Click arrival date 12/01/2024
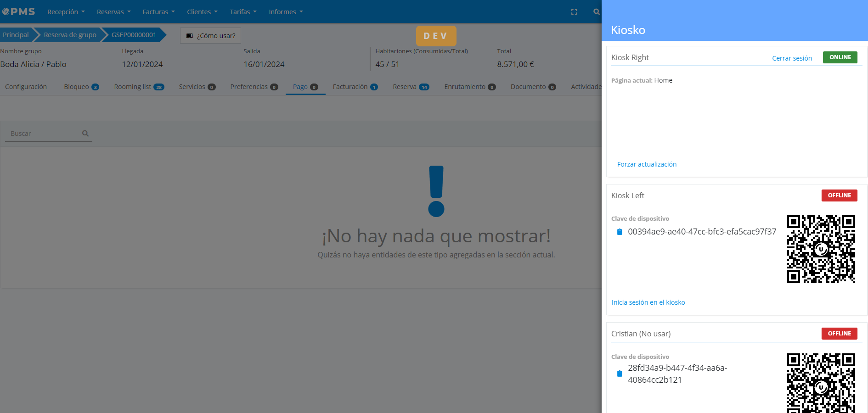Viewport: 868px width, 413px height. [x=142, y=64]
